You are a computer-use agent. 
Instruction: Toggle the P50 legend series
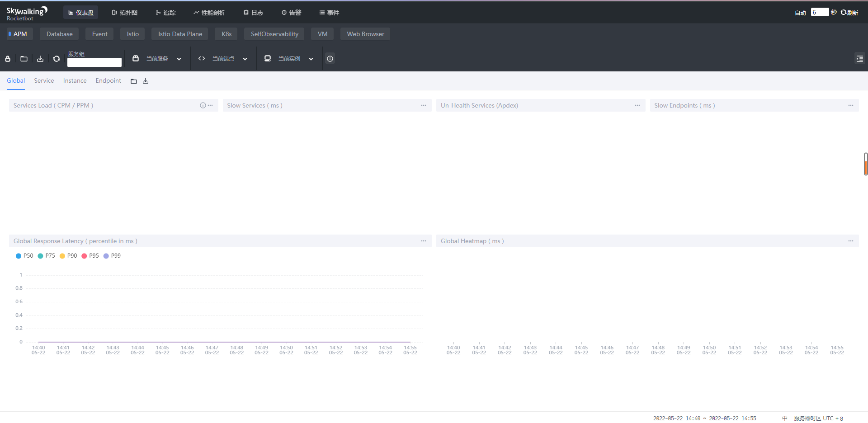click(24, 256)
